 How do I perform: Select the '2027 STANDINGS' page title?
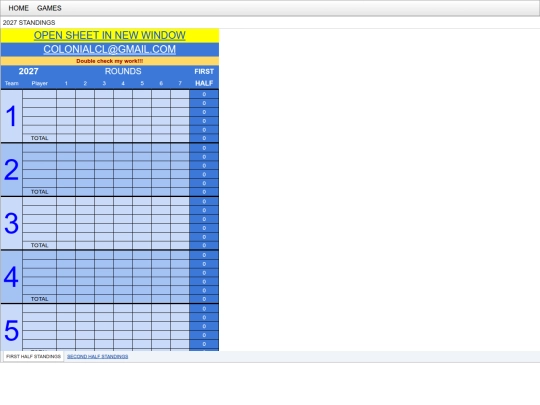coord(29,22)
